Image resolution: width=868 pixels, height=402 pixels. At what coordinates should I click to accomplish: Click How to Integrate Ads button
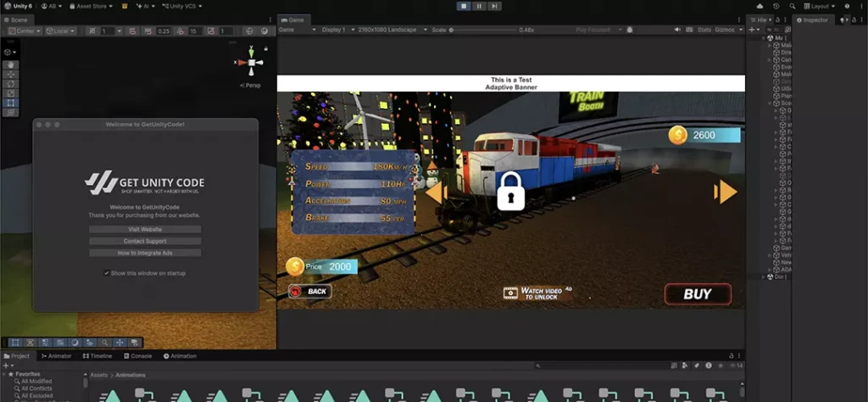[x=145, y=253]
